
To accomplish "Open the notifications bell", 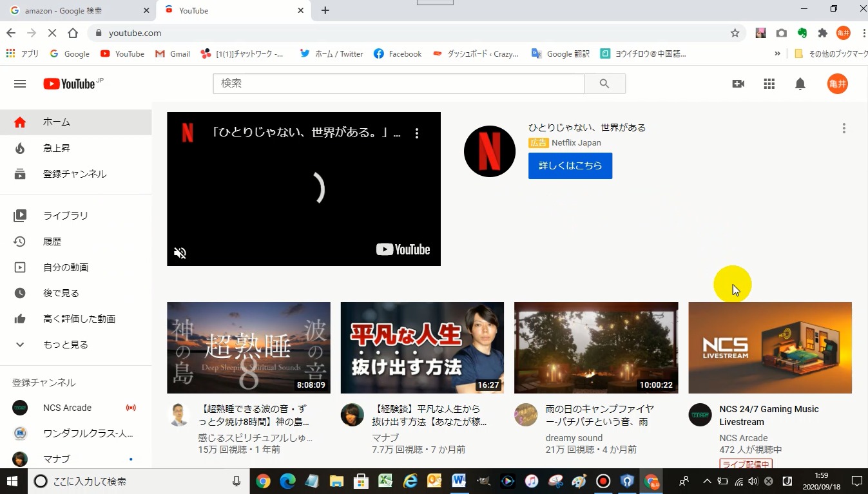I will [x=800, y=84].
